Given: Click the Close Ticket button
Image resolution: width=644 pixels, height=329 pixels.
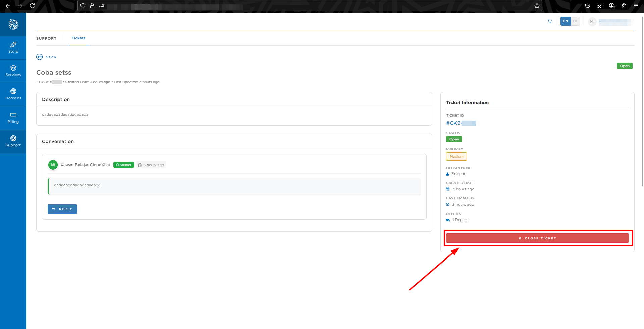Looking at the screenshot, I should [537, 238].
